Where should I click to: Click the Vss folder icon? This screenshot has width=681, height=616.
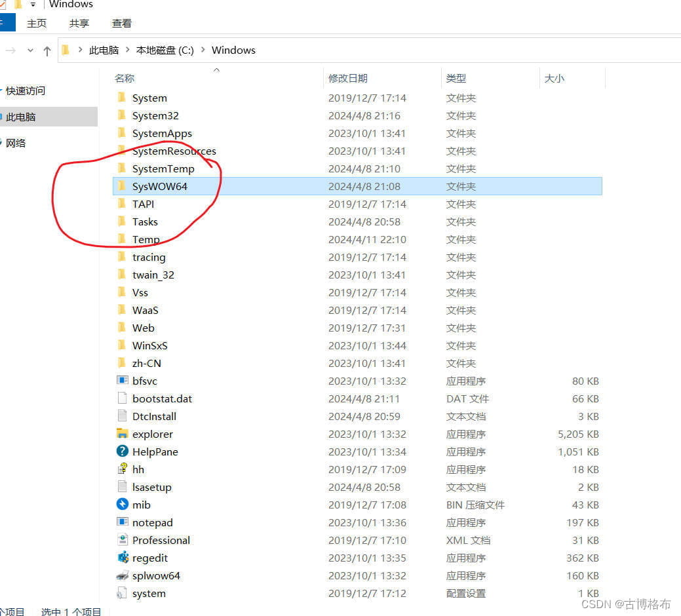(x=122, y=292)
